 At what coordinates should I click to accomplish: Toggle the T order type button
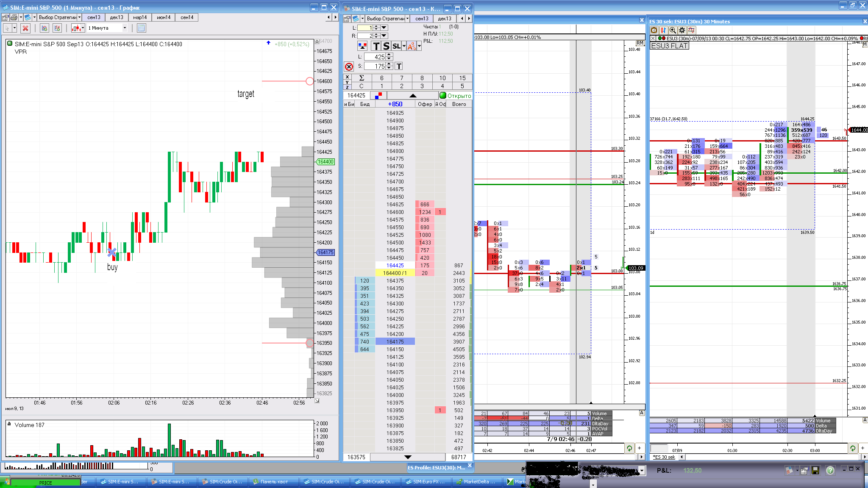pos(376,46)
